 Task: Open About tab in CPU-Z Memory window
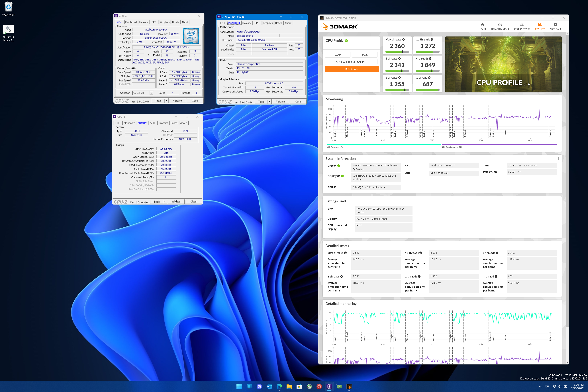point(183,123)
